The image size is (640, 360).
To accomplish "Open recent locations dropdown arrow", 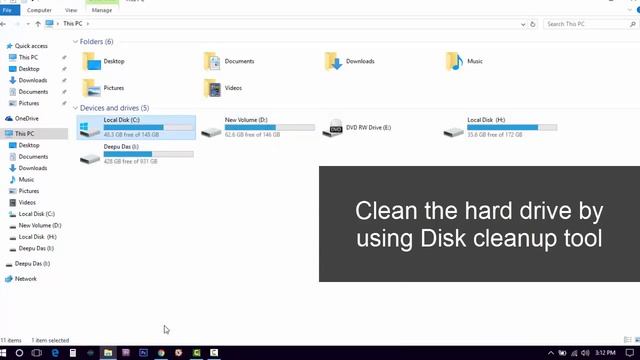I will point(28,24).
